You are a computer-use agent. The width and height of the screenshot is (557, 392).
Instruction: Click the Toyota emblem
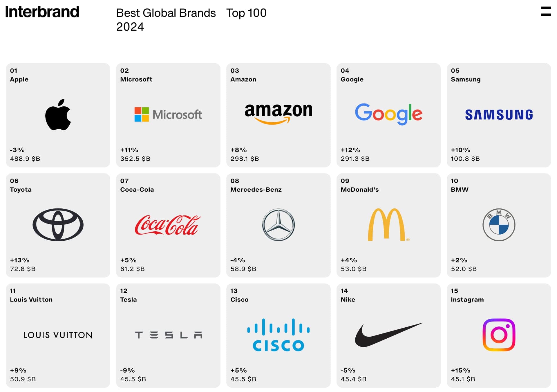[58, 225]
